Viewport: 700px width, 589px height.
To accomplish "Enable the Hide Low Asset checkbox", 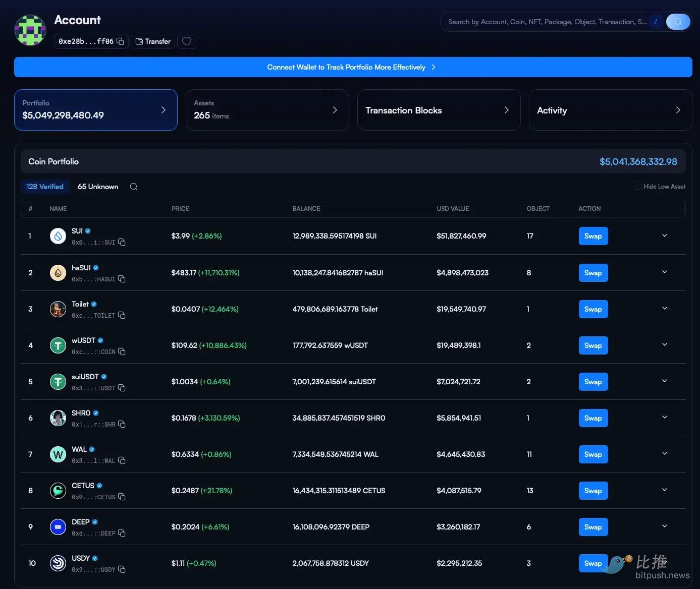I will [637, 186].
